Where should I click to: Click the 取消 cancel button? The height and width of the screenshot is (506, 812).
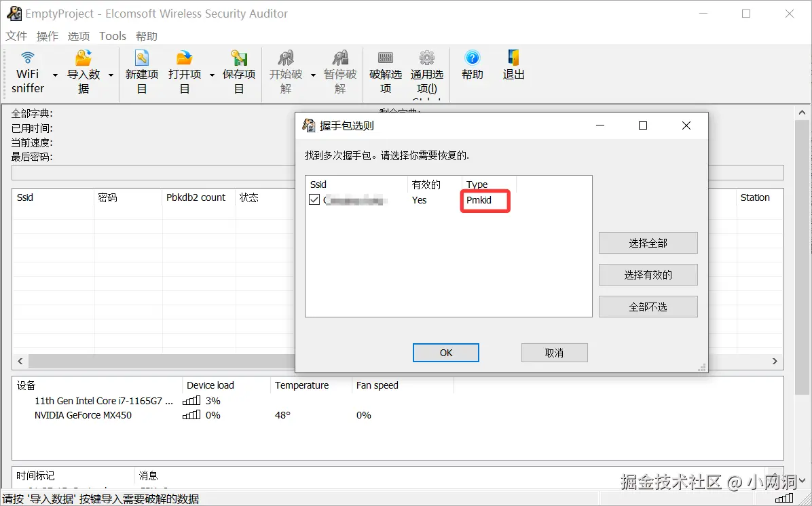(554, 353)
